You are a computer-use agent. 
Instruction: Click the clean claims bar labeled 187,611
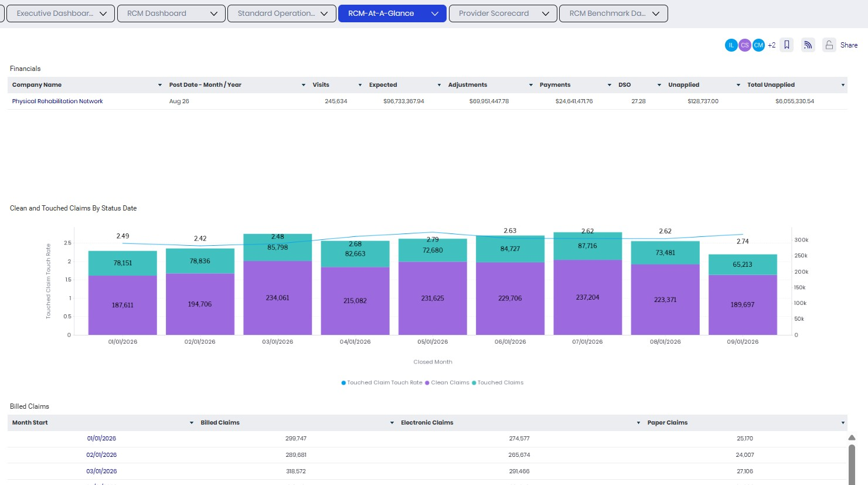[x=122, y=305]
